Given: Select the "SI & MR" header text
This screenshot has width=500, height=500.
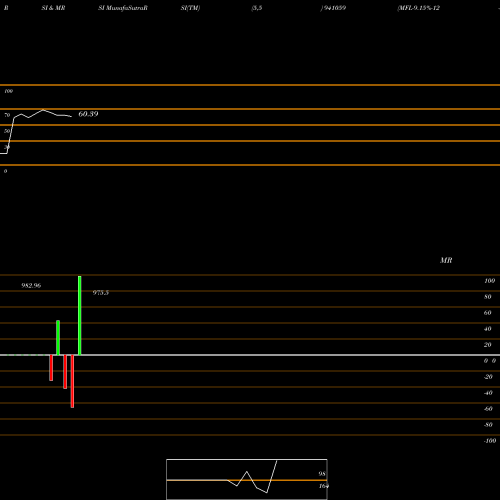Looking at the screenshot, I should (x=53, y=8).
